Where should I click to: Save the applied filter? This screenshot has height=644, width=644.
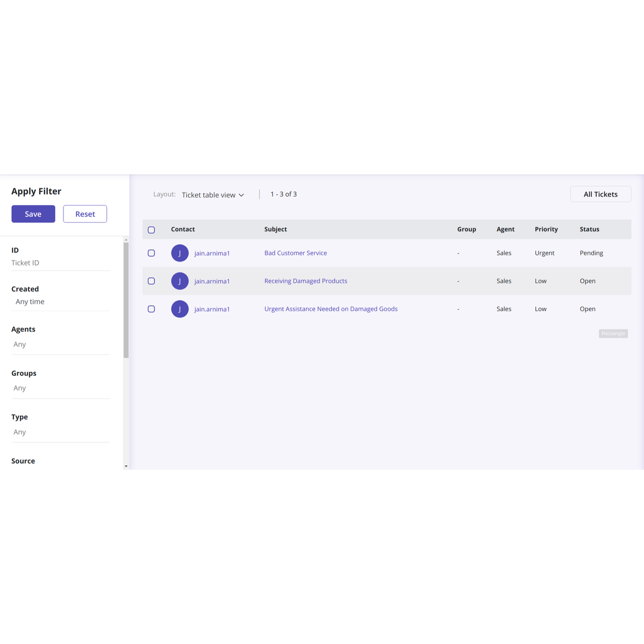(x=33, y=214)
